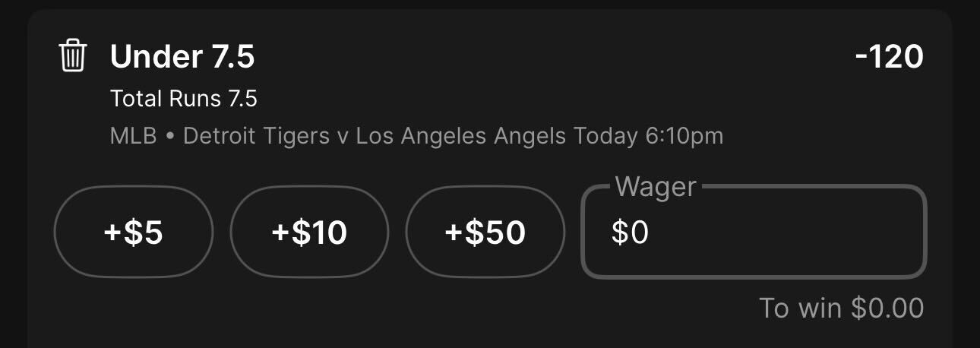Click the Wager field label
The width and height of the screenshot is (980, 348).
[655, 186]
